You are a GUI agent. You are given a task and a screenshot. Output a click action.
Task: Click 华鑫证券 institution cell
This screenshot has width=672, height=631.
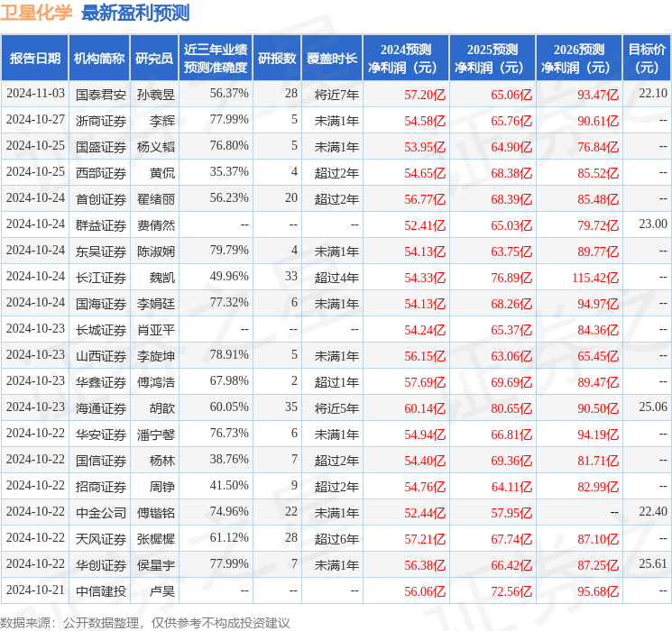coord(101,382)
